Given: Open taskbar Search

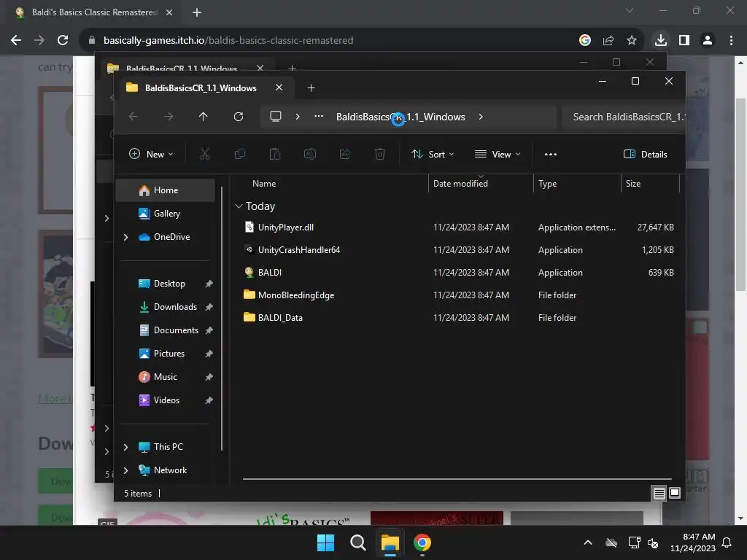Looking at the screenshot, I should (357, 542).
